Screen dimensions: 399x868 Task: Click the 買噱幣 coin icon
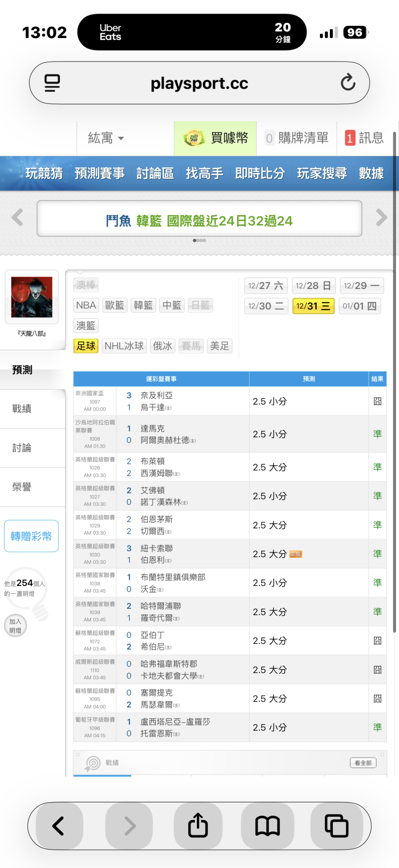(x=194, y=138)
